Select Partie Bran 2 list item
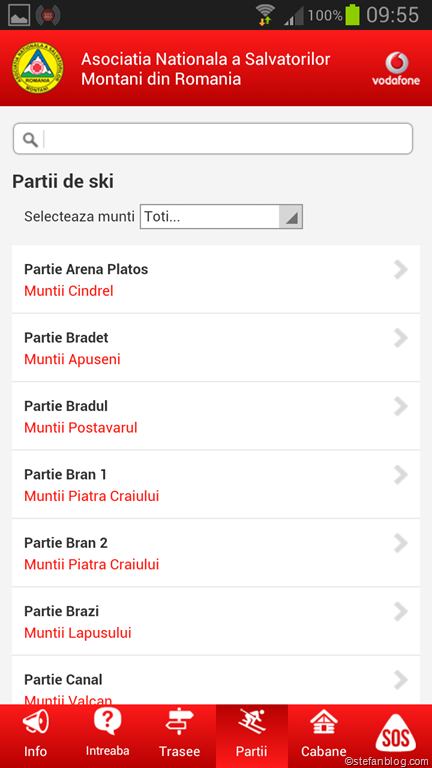This screenshot has width=432, height=768. tap(216, 553)
